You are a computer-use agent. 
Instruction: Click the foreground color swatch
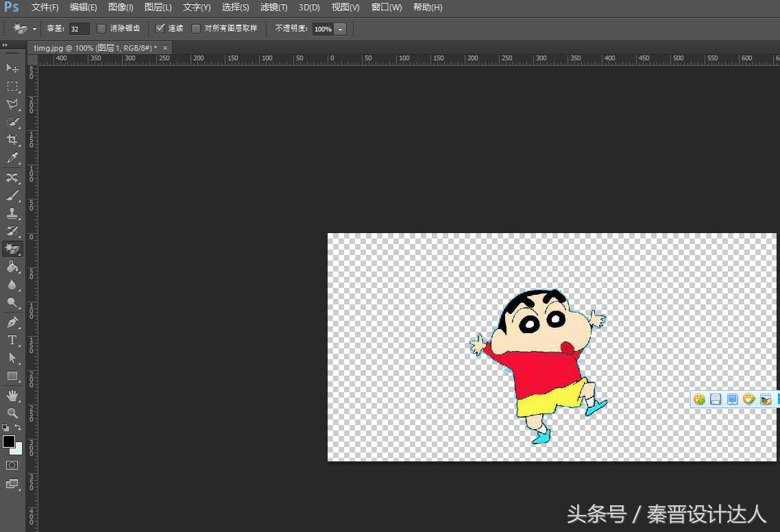[9, 442]
